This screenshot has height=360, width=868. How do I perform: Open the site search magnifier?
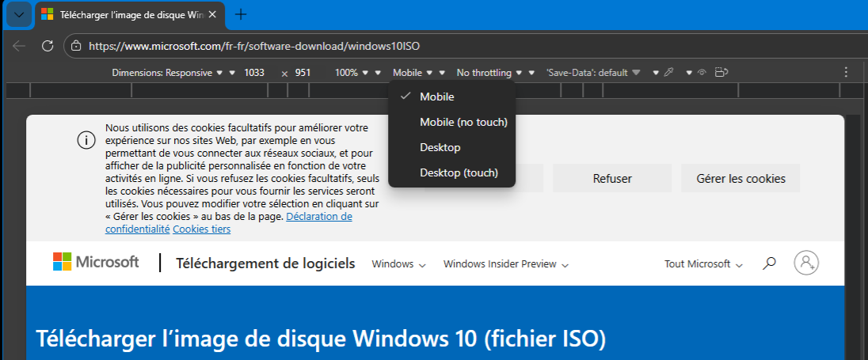coord(769,263)
